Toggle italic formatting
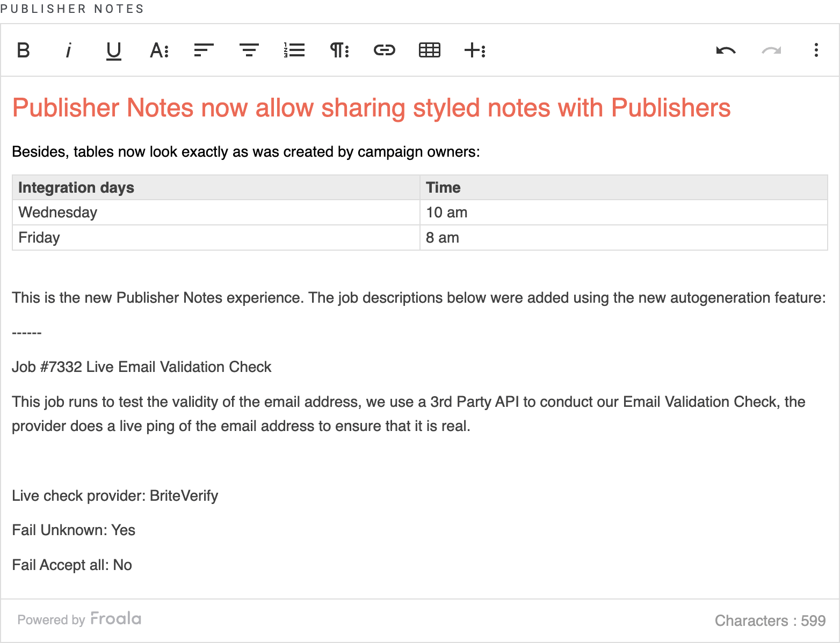Image resolution: width=840 pixels, height=643 pixels. coord(68,50)
